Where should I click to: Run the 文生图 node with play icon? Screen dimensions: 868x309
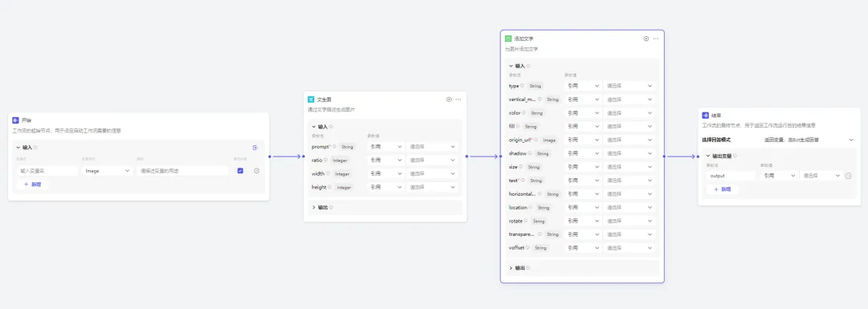point(449,100)
